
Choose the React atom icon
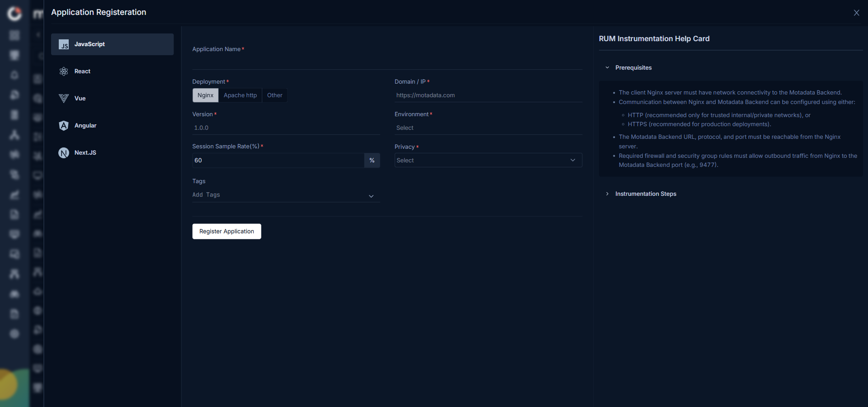[64, 71]
